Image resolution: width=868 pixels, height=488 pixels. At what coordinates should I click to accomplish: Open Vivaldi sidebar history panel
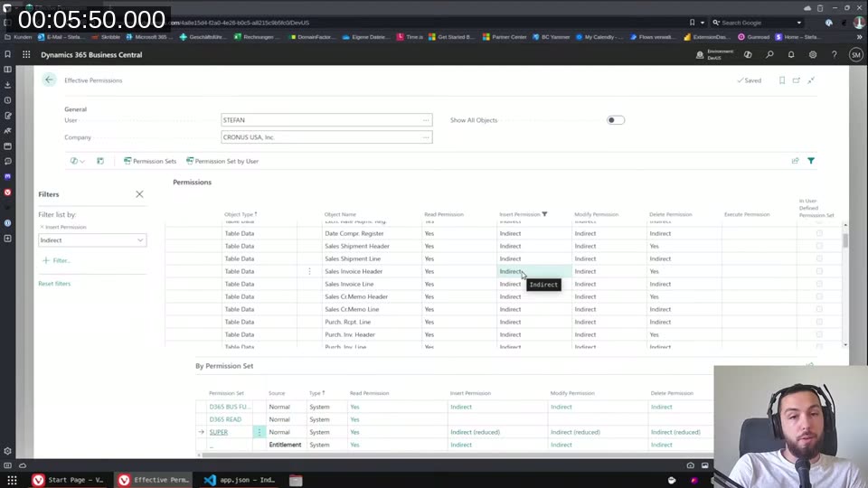pyautogui.click(x=8, y=100)
